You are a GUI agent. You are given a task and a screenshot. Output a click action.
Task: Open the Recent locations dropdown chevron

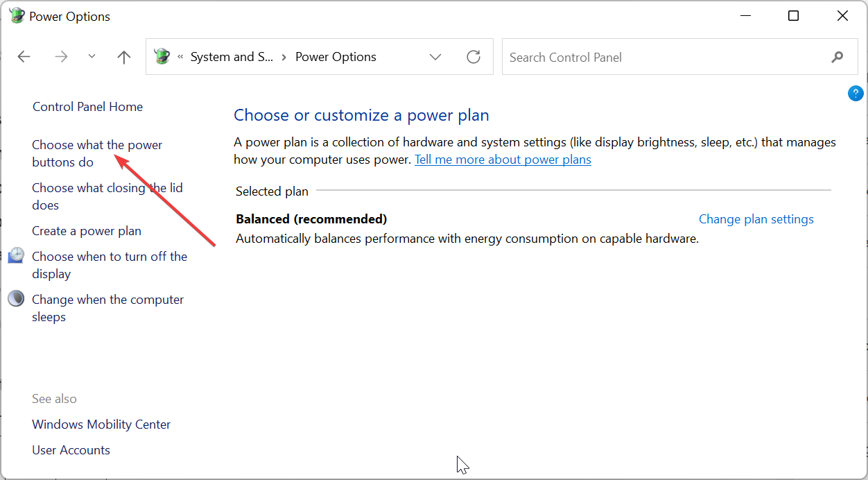click(92, 57)
